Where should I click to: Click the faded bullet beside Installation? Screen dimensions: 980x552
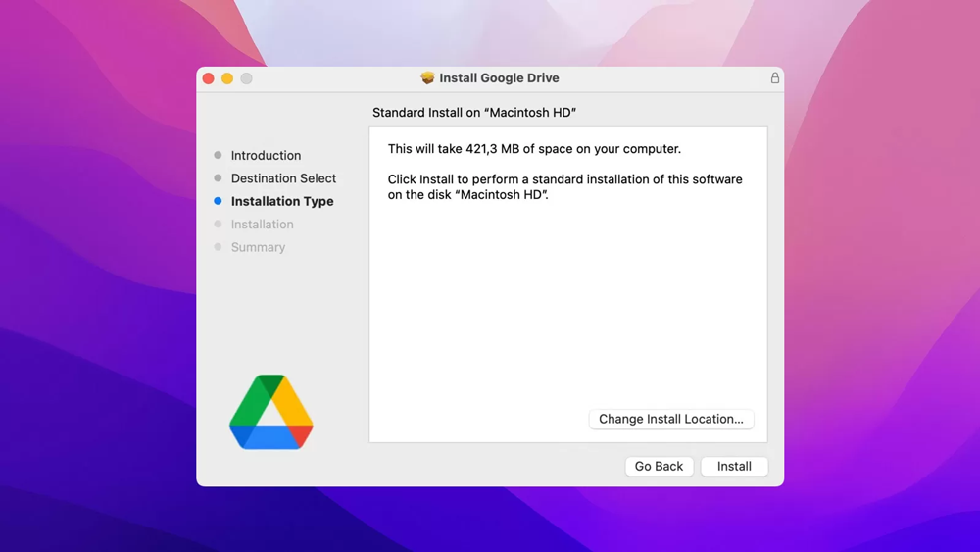[218, 224]
